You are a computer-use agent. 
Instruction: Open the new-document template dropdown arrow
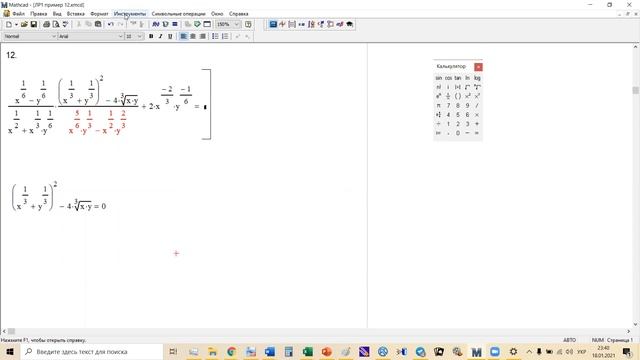point(16,24)
